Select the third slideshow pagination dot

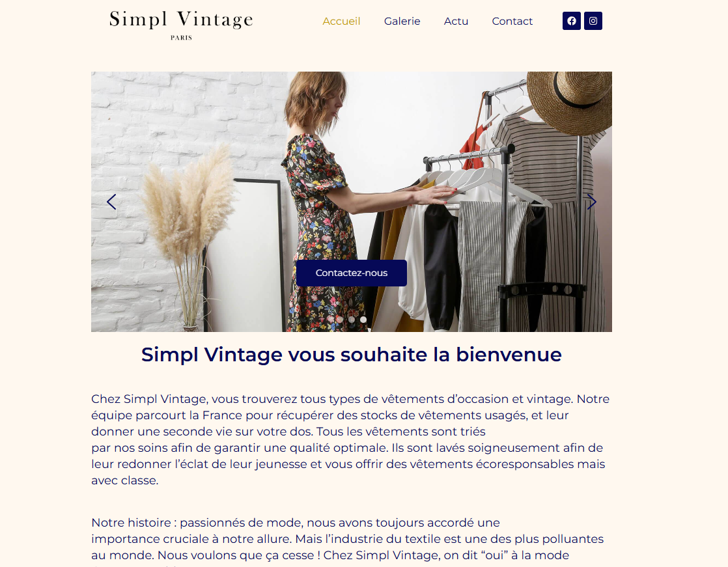point(363,319)
